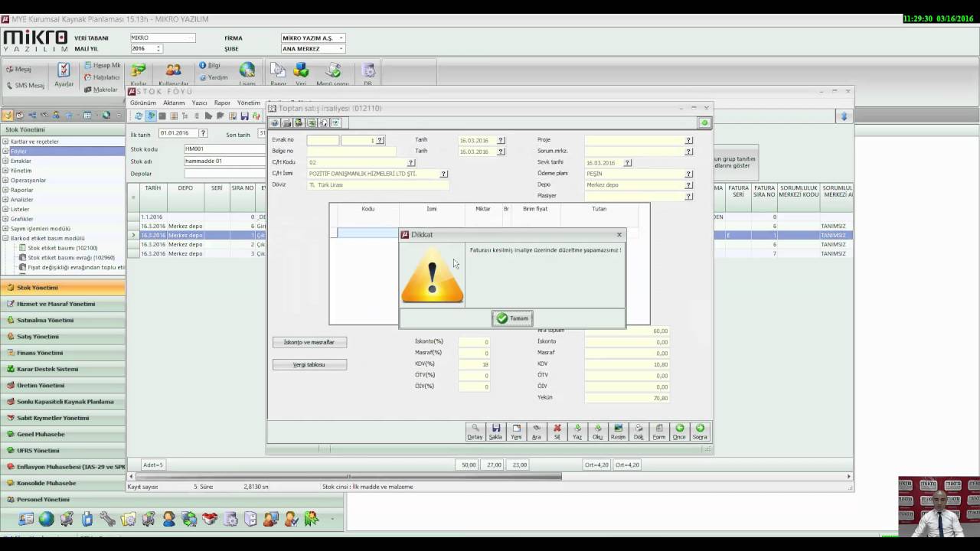Click the green status indicator button
This screenshot has height=551, width=980.
(704, 122)
